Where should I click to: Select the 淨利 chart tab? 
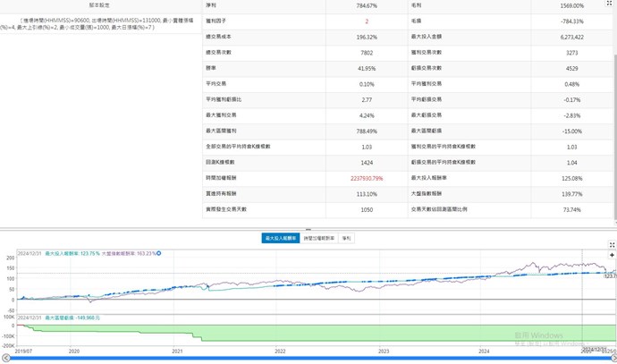point(347,239)
